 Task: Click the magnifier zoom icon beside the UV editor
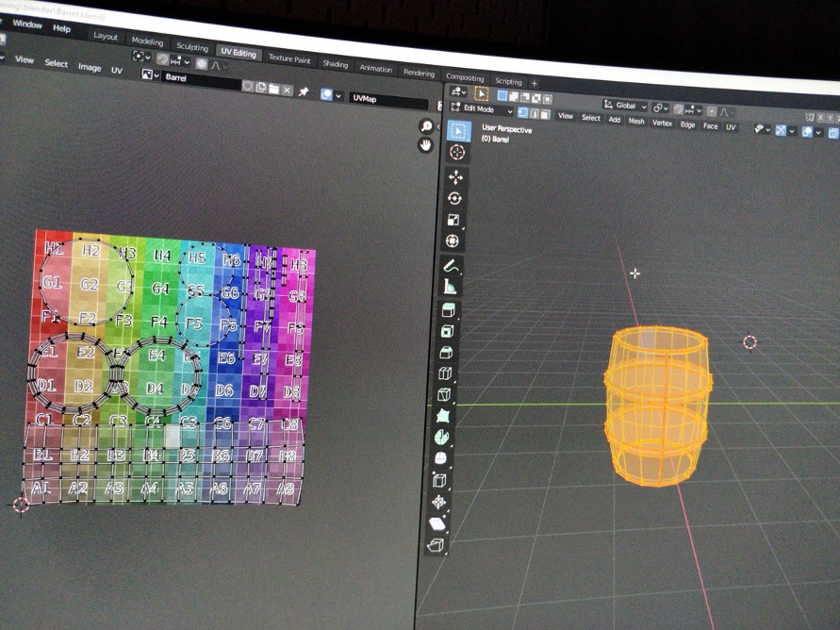[427, 124]
